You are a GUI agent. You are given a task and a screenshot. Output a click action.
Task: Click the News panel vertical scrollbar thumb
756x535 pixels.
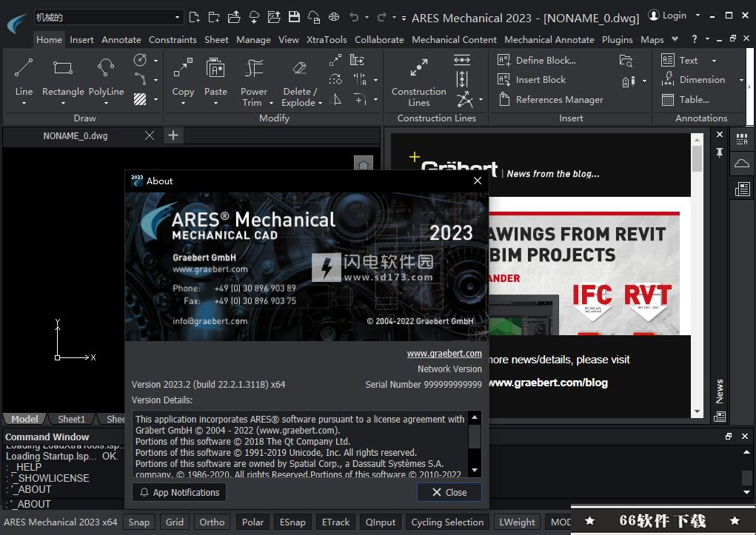pos(697,158)
